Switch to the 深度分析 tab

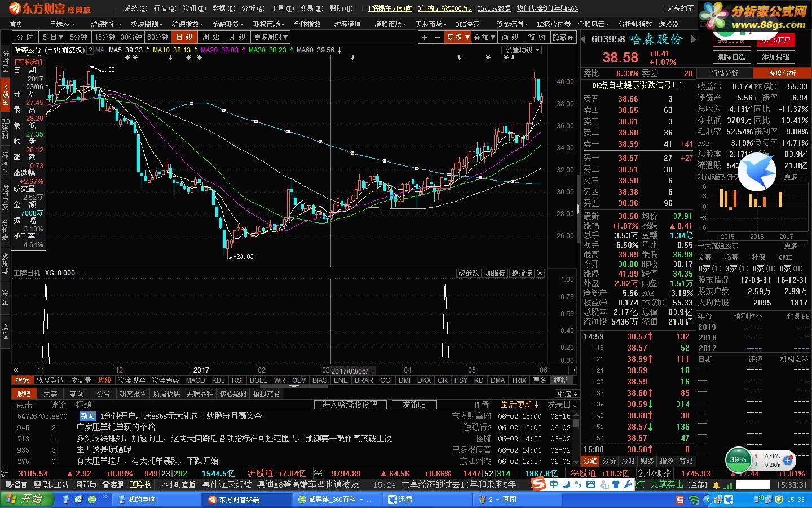(x=782, y=73)
